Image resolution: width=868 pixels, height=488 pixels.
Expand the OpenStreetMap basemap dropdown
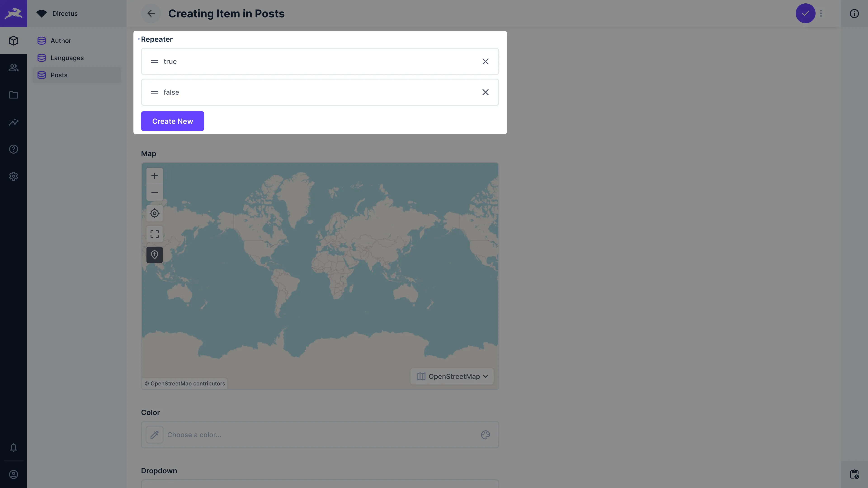pos(452,377)
